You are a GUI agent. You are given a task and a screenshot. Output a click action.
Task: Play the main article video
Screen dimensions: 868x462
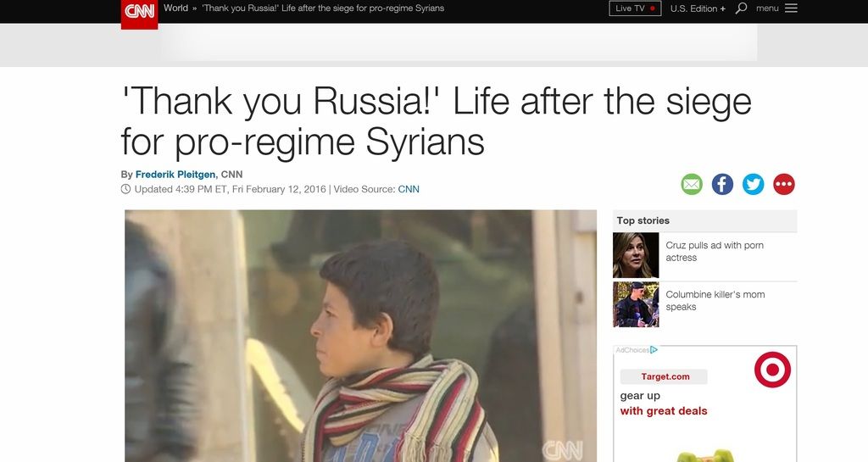point(360,336)
